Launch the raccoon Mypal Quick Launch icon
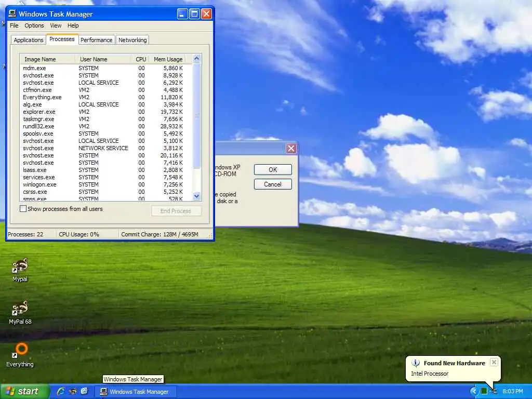The image size is (532, 399). [x=73, y=391]
